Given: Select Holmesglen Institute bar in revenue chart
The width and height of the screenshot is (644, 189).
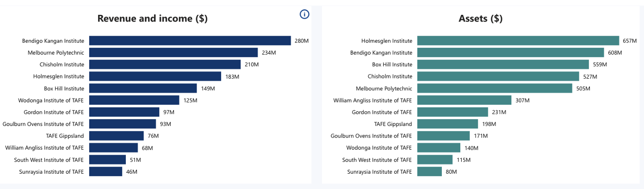Looking at the screenshot, I should coord(155,76).
